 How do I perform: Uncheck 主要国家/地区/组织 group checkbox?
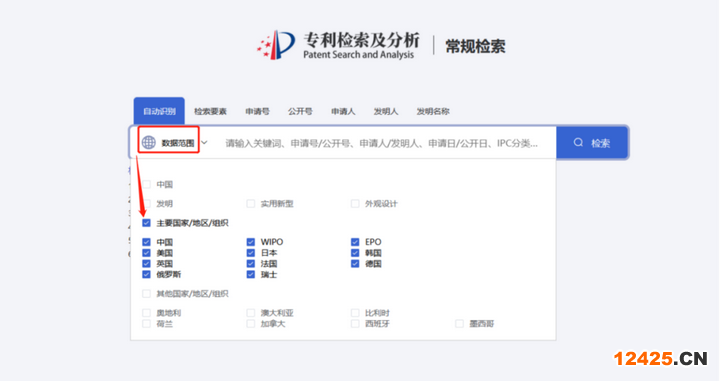coord(146,223)
